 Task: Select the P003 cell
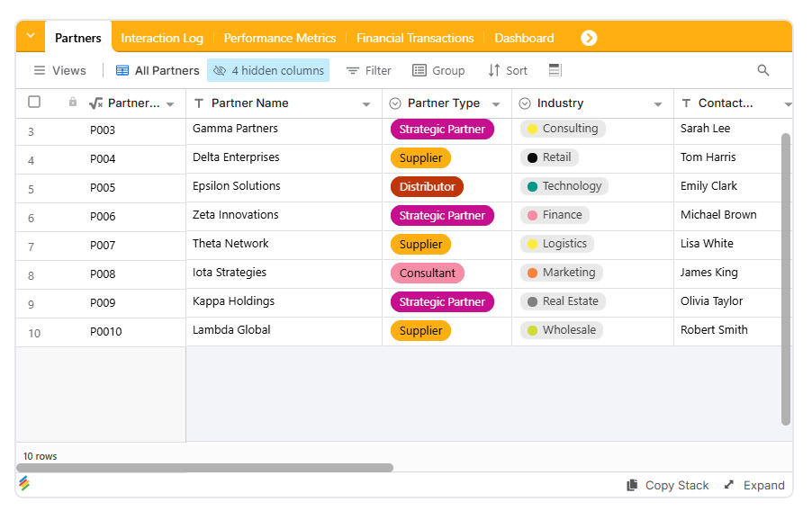(102, 130)
